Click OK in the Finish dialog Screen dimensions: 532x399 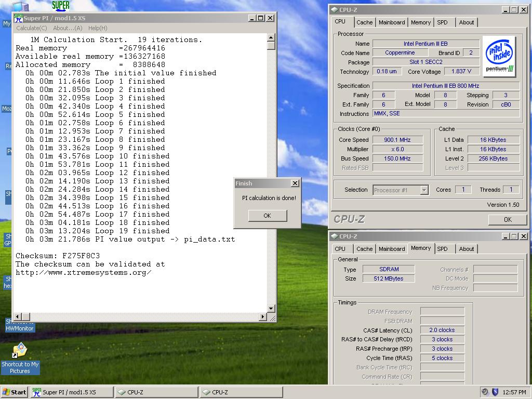click(x=268, y=216)
